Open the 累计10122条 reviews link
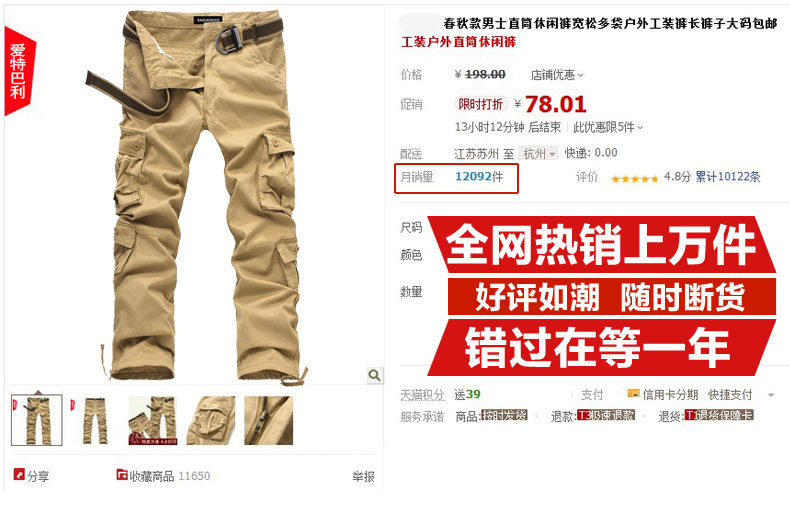This screenshot has width=790, height=506. (x=728, y=177)
